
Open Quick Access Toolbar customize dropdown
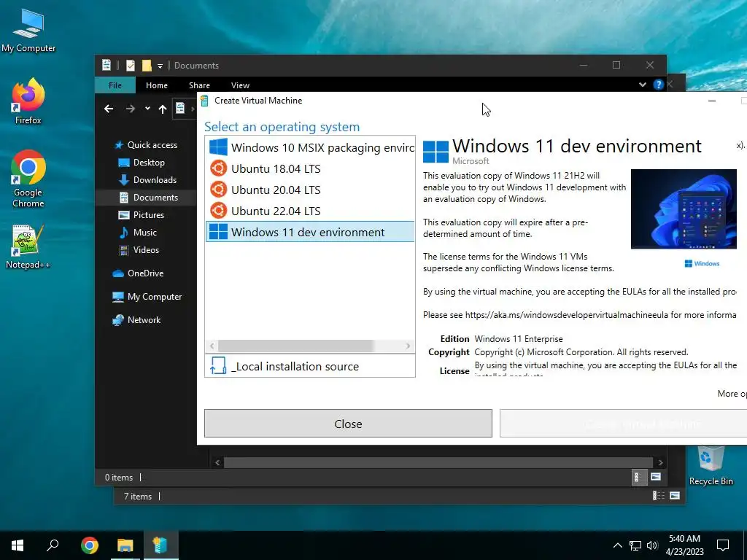click(160, 66)
